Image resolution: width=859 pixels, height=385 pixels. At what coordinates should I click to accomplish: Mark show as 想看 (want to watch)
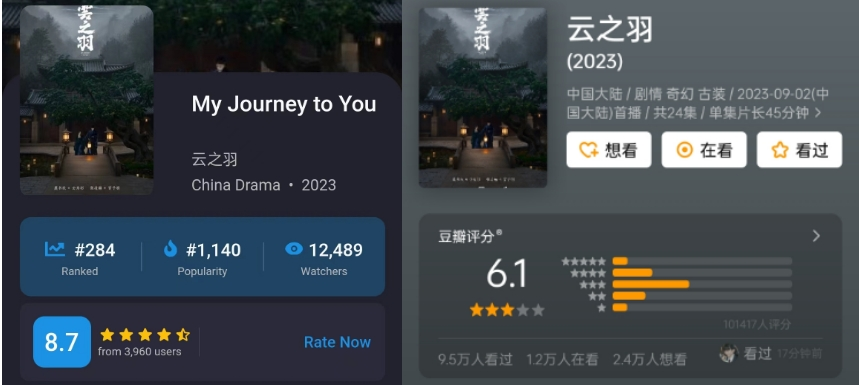pos(609,150)
